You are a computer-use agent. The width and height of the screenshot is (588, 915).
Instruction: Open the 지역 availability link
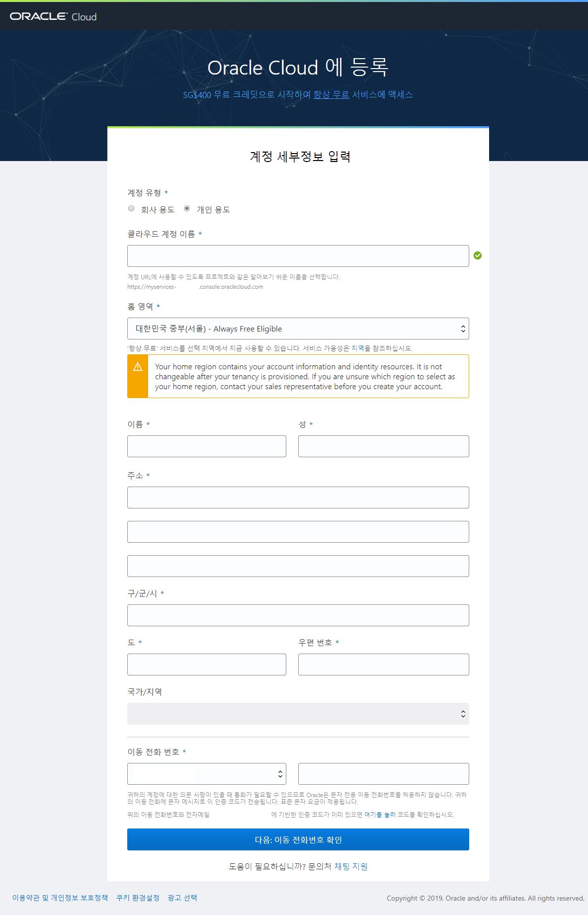tap(358, 348)
